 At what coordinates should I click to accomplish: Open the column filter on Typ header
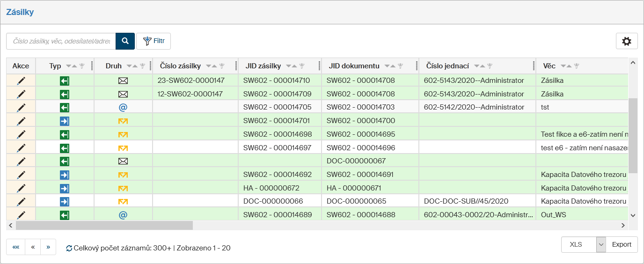[x=82, y=66]
